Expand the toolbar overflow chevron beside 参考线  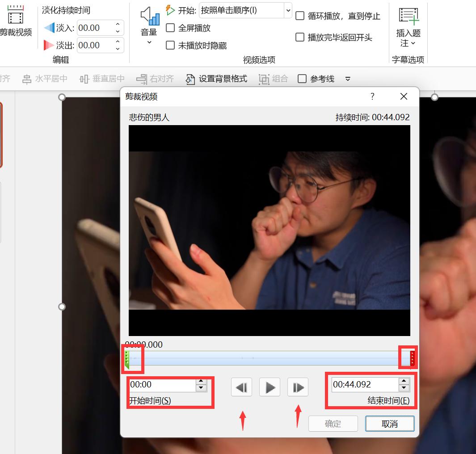[347, 79]
